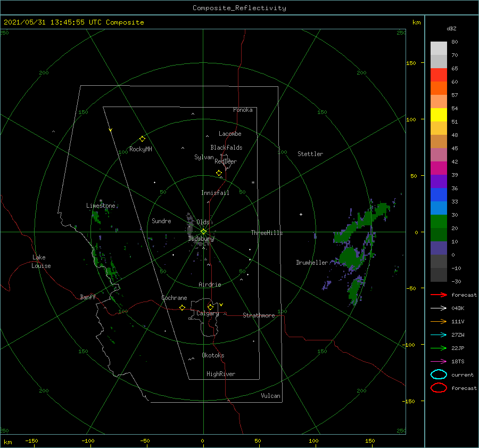This screenshot has height=448, width=479.
Task: Click the Lacombe label
Action: click(230, 134)
